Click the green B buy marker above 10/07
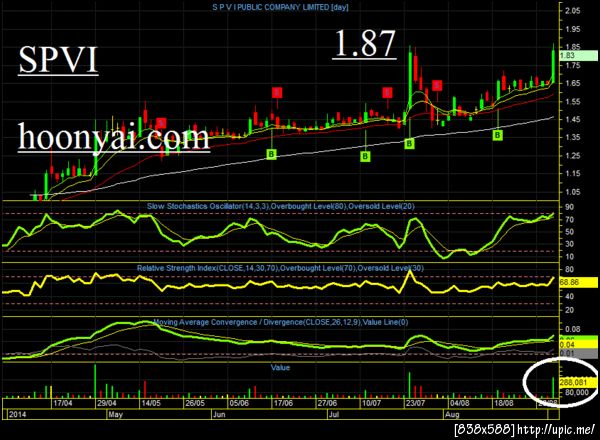Viewport: 600px width, 440px height. [365, 156]
